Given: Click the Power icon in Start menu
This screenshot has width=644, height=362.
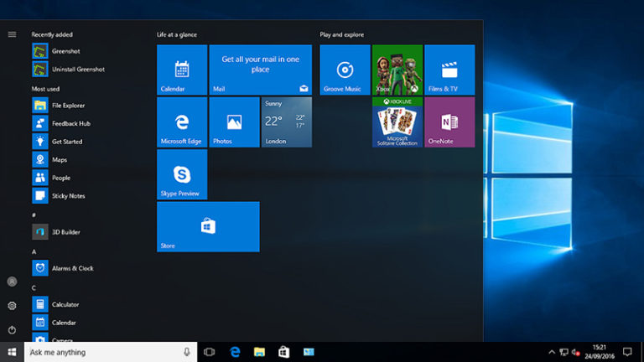Looking at the screenshot, I should (x=12, y=330).
